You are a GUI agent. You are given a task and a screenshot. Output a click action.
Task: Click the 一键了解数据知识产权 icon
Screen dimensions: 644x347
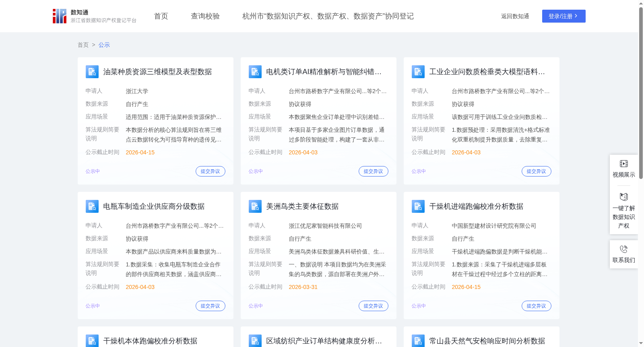point(623,197)
